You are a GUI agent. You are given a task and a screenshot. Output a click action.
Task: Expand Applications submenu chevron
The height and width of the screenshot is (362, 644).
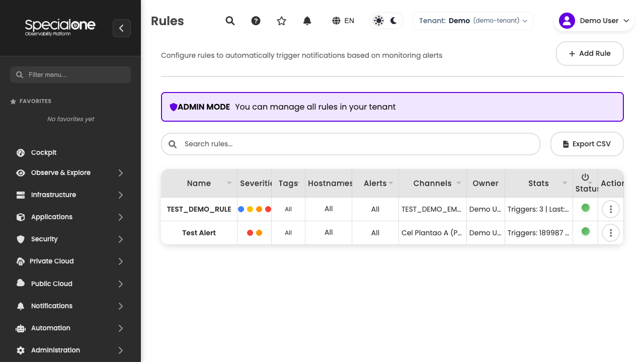coord(121,217)
